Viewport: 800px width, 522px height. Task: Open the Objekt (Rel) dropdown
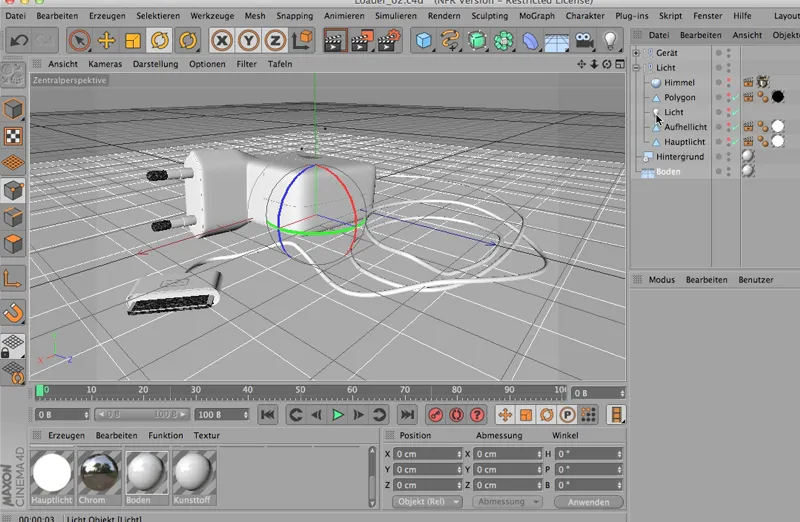pyautogui.click(x=427, y=502)
